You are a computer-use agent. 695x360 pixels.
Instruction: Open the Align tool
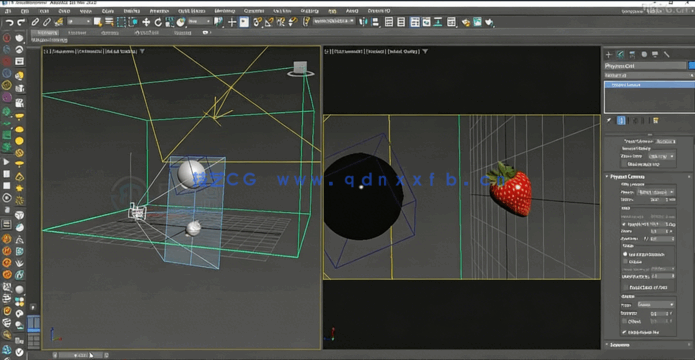point(375,22)
